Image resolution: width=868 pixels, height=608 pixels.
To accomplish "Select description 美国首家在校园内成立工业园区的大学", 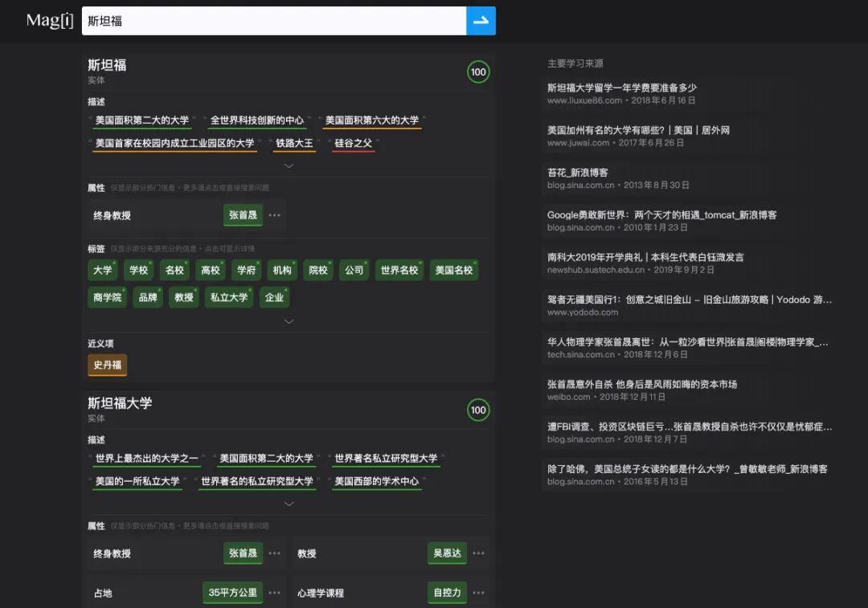I will pyautogui.click(x=174, y=143).
